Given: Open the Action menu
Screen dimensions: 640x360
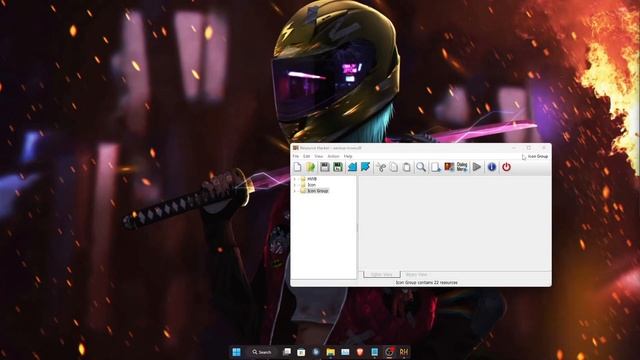Looking at the screenshot, I should [333, 156].
